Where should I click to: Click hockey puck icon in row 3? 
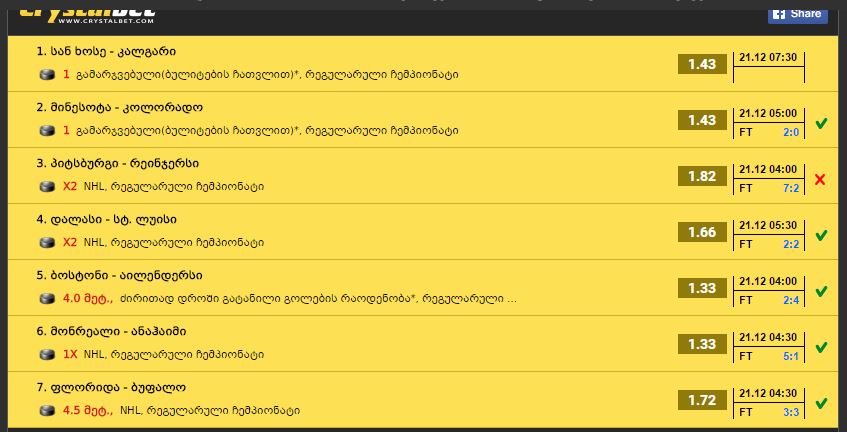tap(48, 187)
